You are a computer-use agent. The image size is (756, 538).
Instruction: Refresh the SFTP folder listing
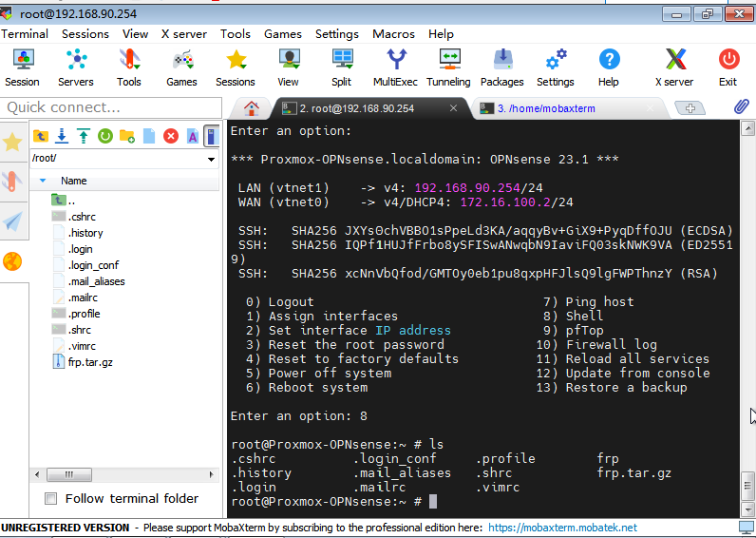click(x=104, y=136)
